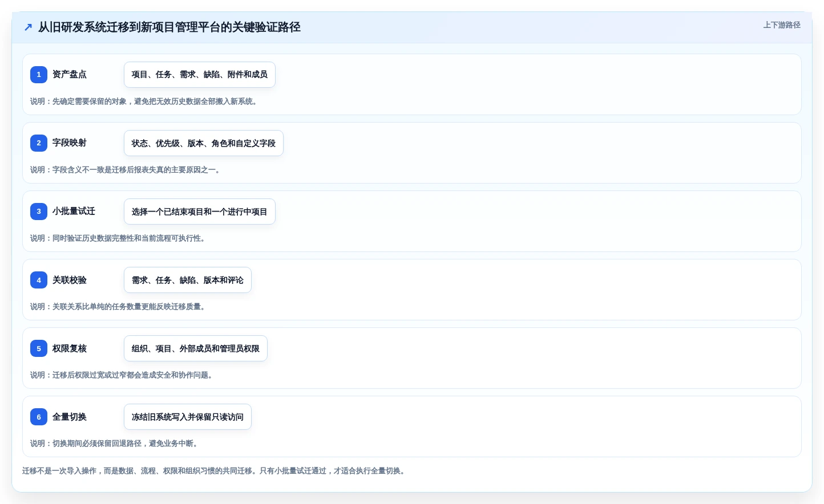Click the 字段映射 step title

point(70,143)
